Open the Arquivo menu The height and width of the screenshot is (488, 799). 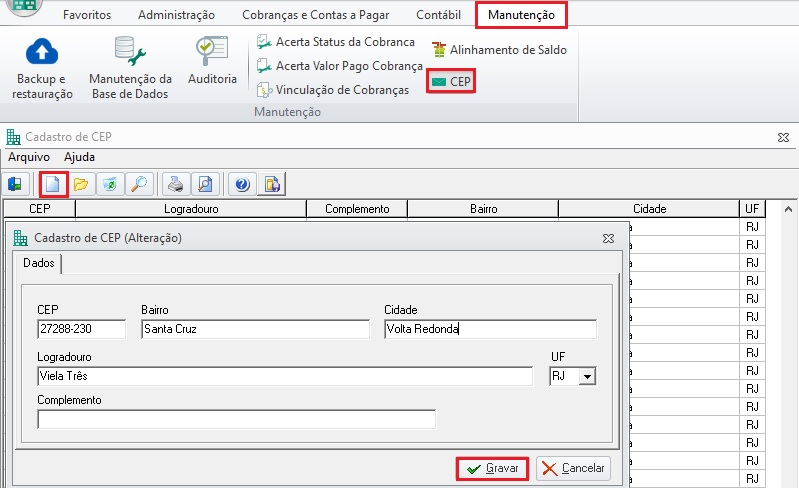[29, 157]
